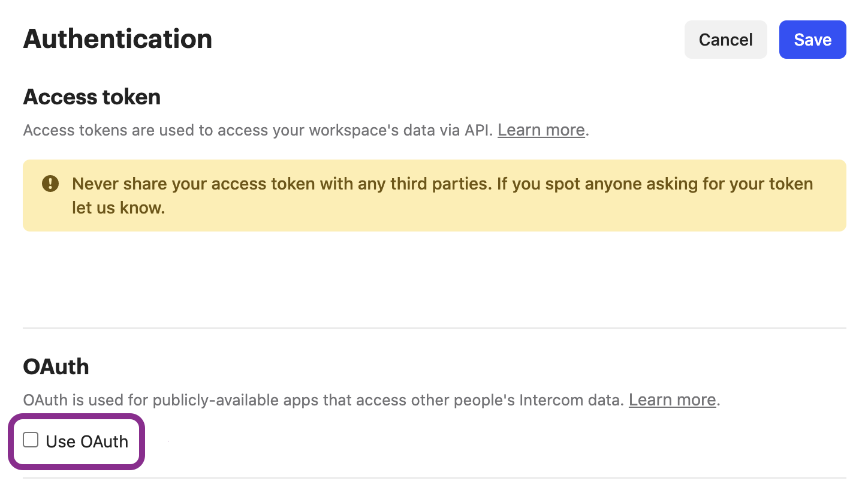Open Learn more link about access tokens
This screenshot has width=868, height=481.
(541, 130)
